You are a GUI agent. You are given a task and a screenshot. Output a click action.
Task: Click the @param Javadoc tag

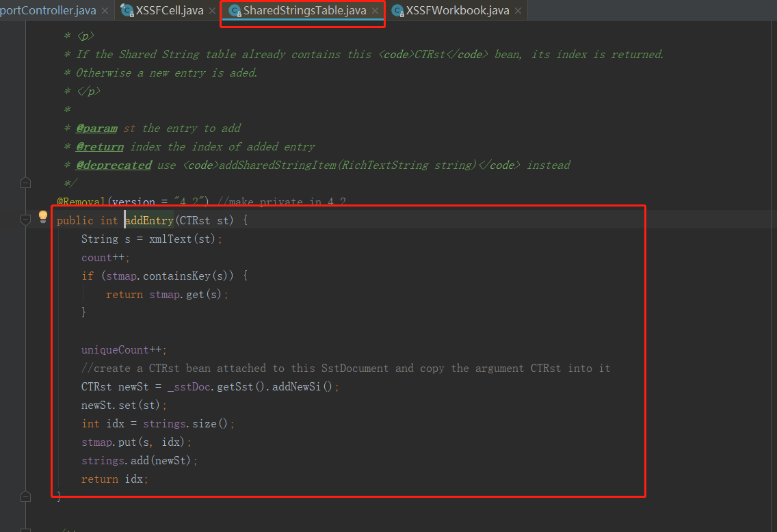click(96, 129)
